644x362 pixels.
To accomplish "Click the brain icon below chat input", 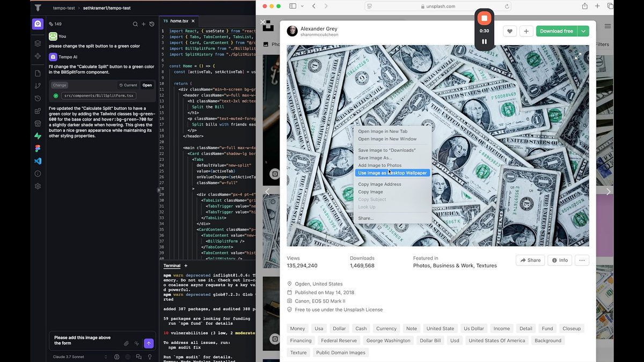I will [117, 357].
